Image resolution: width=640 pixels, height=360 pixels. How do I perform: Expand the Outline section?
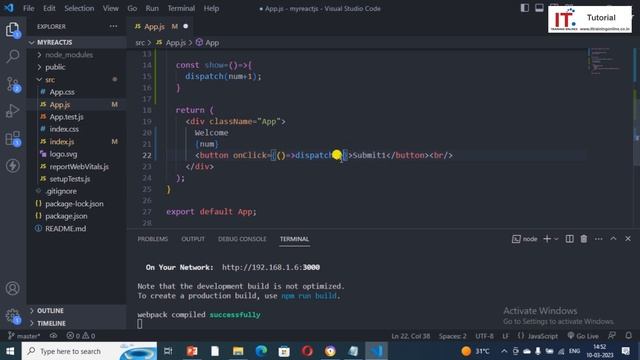tap(77, 311)
